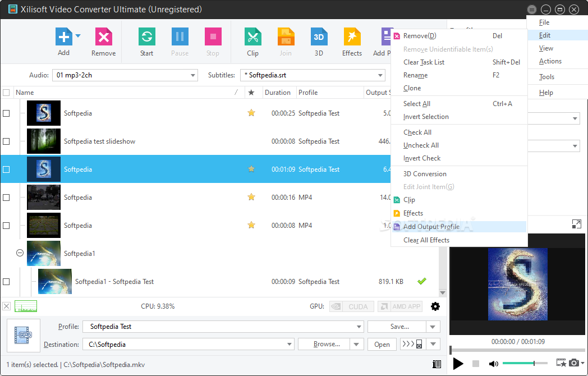Image resolution: width=588 pixels, height=376 pixels.
Task: Open the Actions menu
Action: tap(550, 61)
